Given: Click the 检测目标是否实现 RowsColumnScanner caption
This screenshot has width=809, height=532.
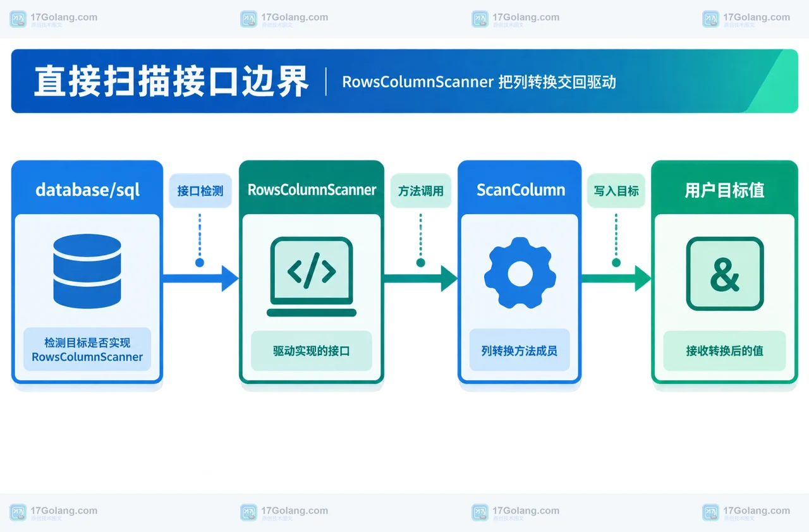Looking at the screenshot, I should (x=87, y=349).
